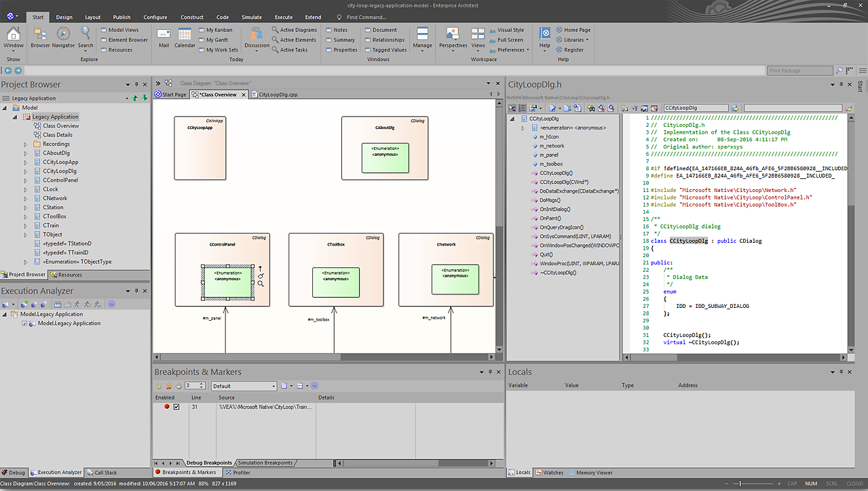Open the Project Browser panel menu dropdown
868x491 pixels.
(128, 85)
